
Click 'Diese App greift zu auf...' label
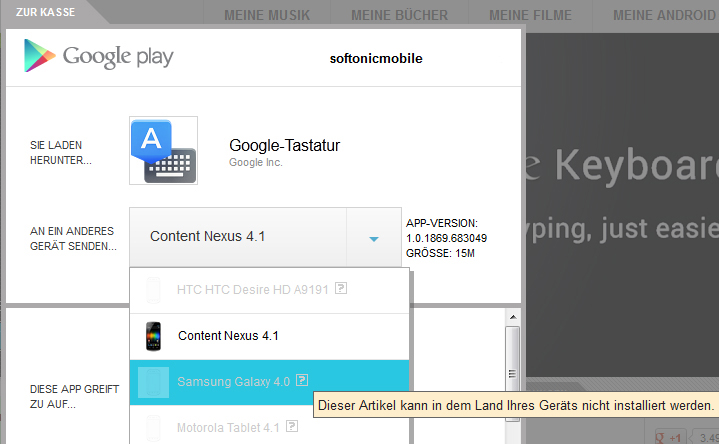click(x=74, y=397)
